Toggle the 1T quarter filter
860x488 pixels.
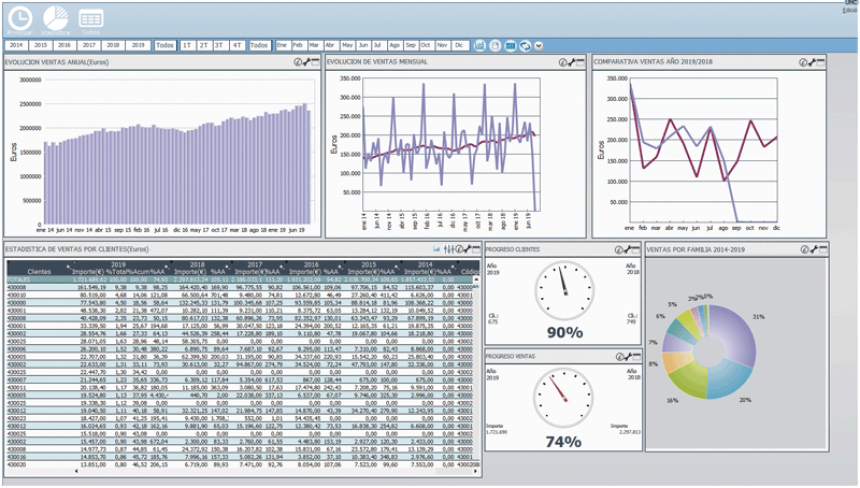click(187, 46)
